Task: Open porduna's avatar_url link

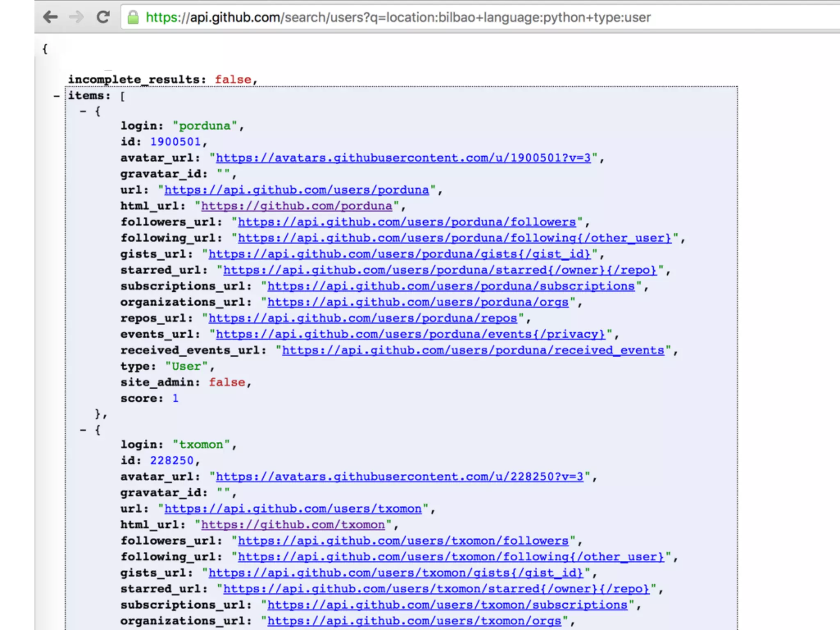Action: (403, 158)
